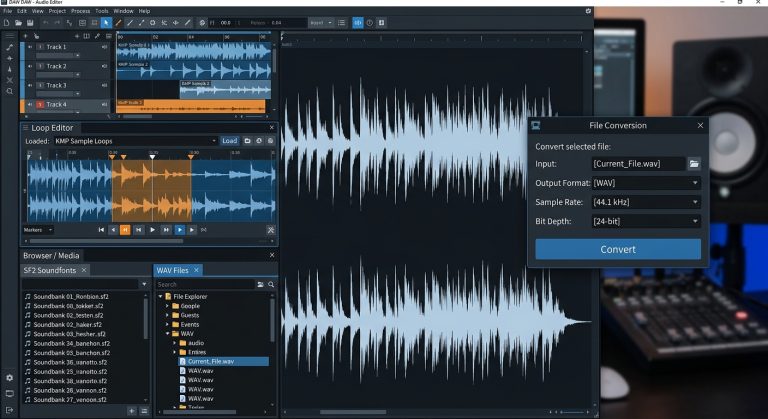Expand the Events folder

(x=168, y=324)
